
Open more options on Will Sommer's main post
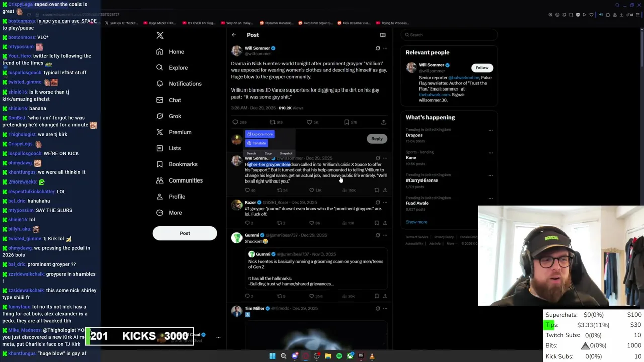coord(385,48)
